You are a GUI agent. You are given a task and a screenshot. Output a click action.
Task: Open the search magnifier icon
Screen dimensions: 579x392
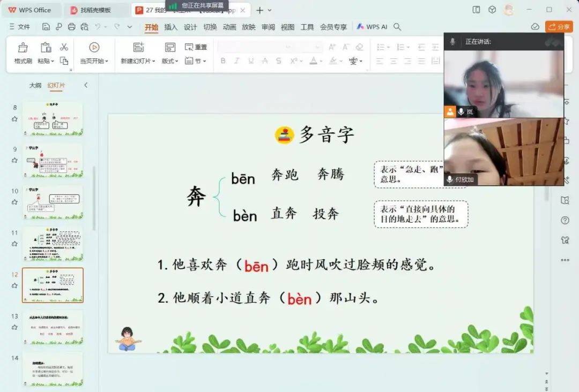click(397, 27)
